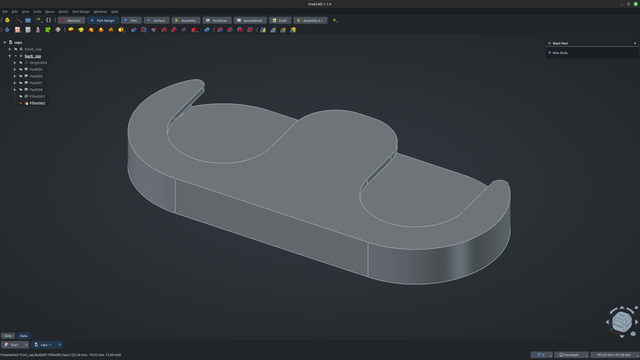
Task: Click the Draft tool icon in feature toolbar
Action: 240,30
